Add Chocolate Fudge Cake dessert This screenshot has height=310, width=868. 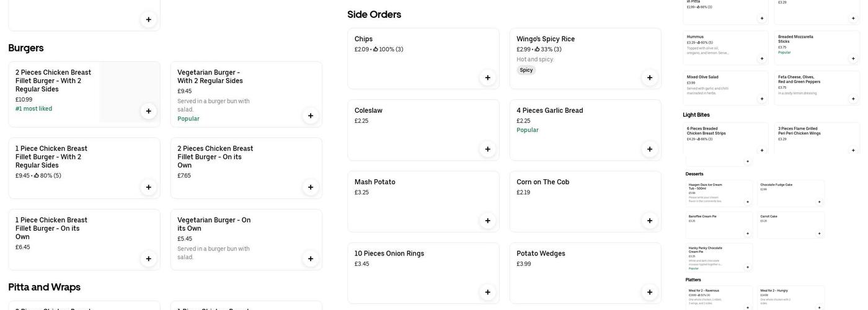pos(819,201)
